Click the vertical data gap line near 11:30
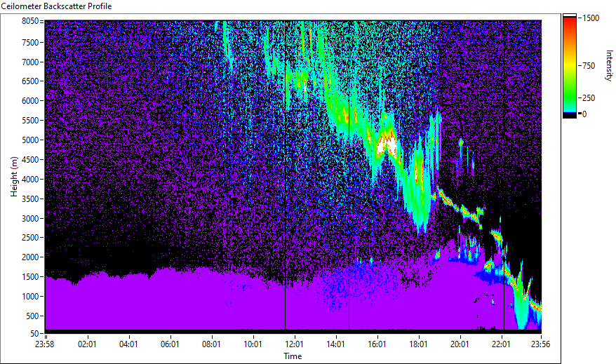The height and width of the screenshot is (364, 616). click(x=285, y=175)
